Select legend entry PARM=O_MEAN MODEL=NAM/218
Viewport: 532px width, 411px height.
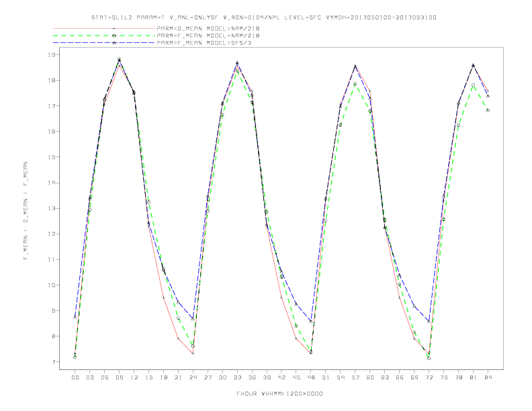[208, 28]
